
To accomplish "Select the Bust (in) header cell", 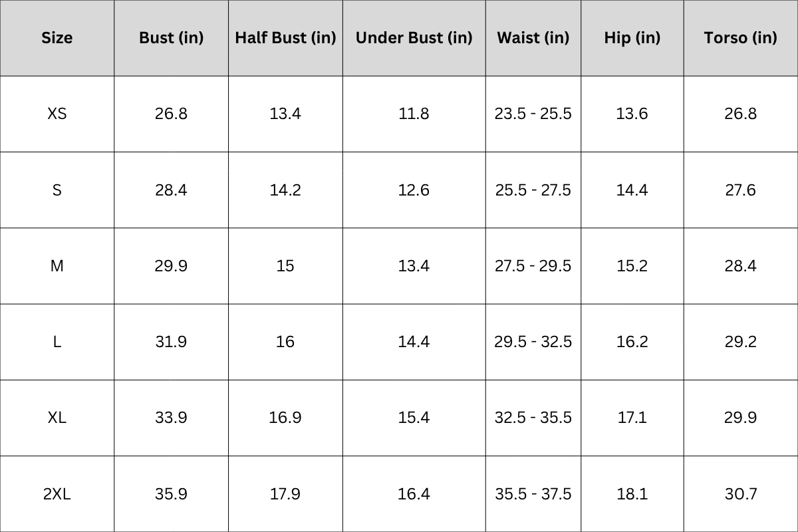I will pos(171,38).
